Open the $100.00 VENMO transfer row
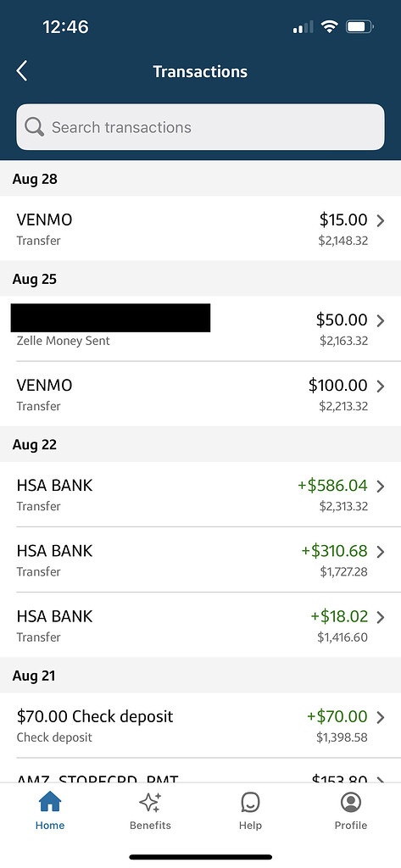401x868 pixels. click(200, 394)
